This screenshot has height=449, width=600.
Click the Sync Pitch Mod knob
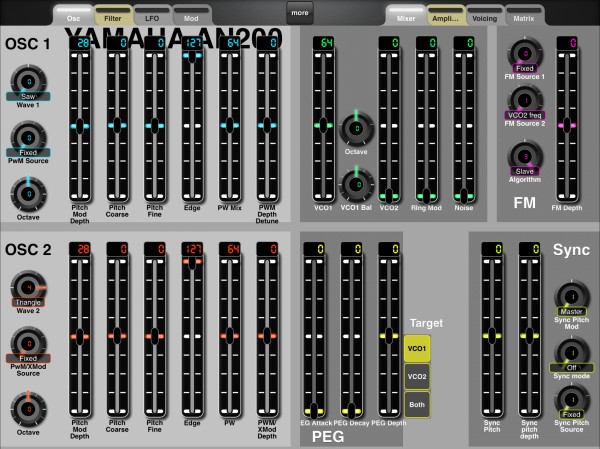pos(572,297)
